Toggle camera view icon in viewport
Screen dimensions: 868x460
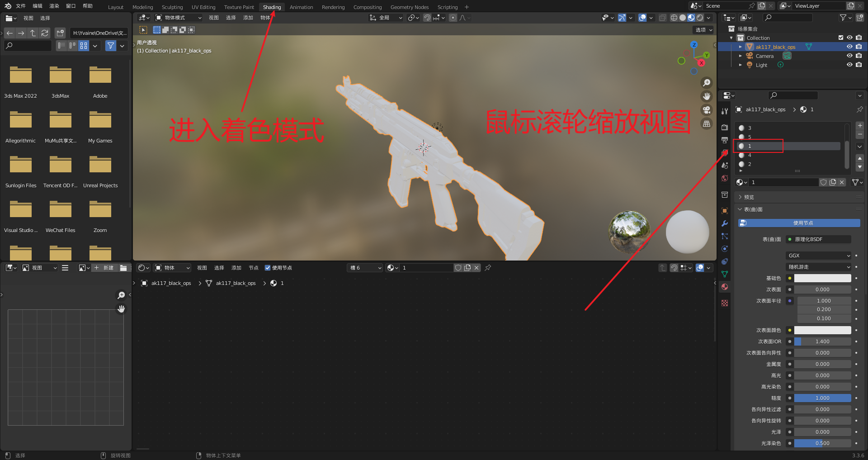click(x=706, y=110)
